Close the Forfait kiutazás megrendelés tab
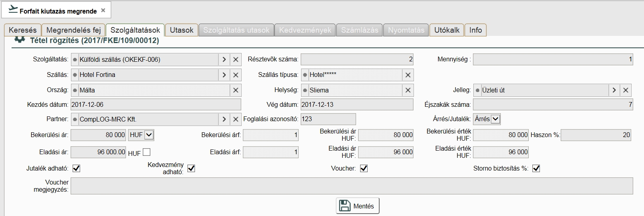 point(103,11)
